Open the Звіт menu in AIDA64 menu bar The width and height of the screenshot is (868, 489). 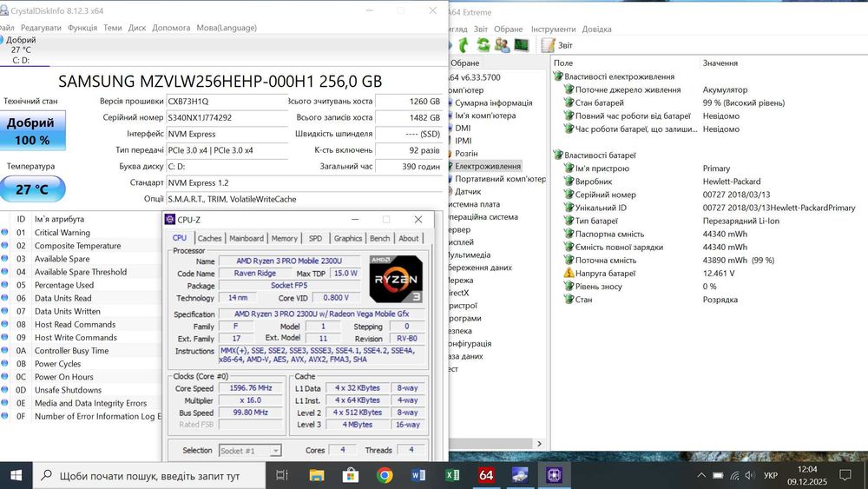point(481,29)
